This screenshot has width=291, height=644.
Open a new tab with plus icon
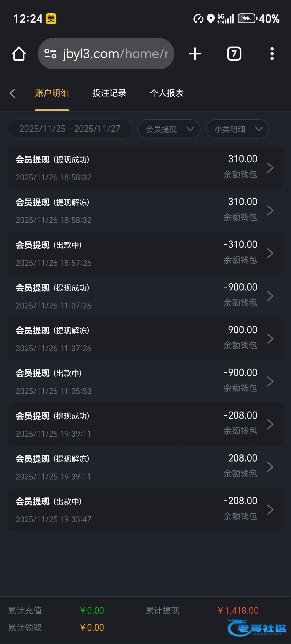[195, 54]
